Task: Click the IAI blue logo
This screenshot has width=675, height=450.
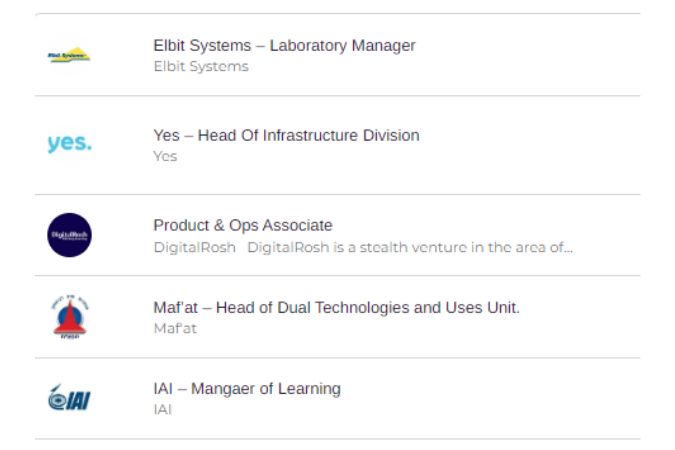Action: pos(69,397)
